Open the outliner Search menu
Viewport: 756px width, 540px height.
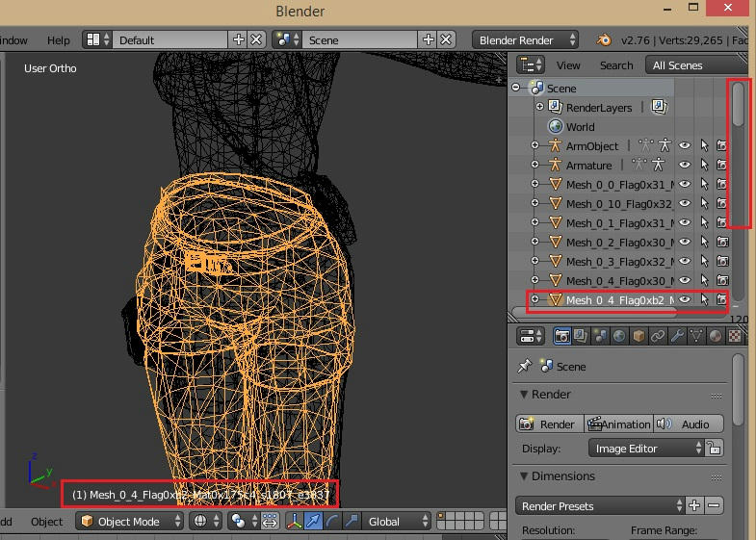[x=616, y=65]
